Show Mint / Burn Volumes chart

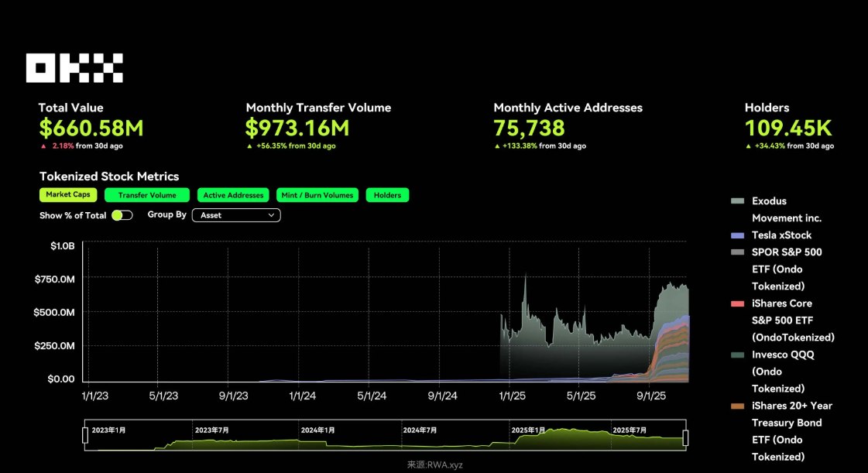(318, 195)
